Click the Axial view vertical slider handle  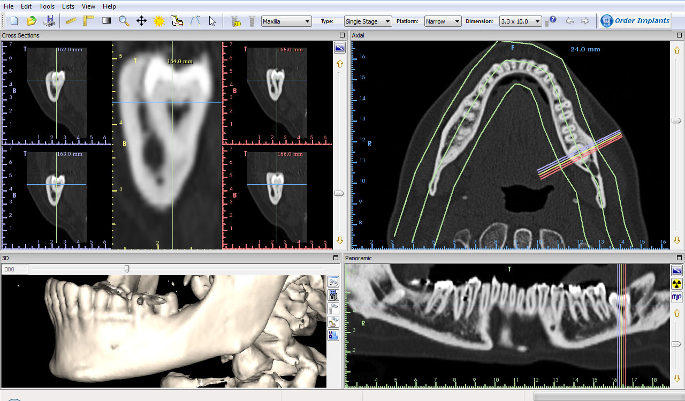pos(676,121)
